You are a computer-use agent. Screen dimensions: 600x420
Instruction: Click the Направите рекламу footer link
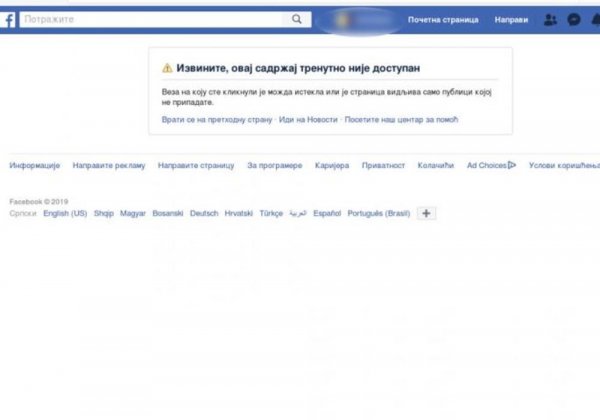coord(109,165)
